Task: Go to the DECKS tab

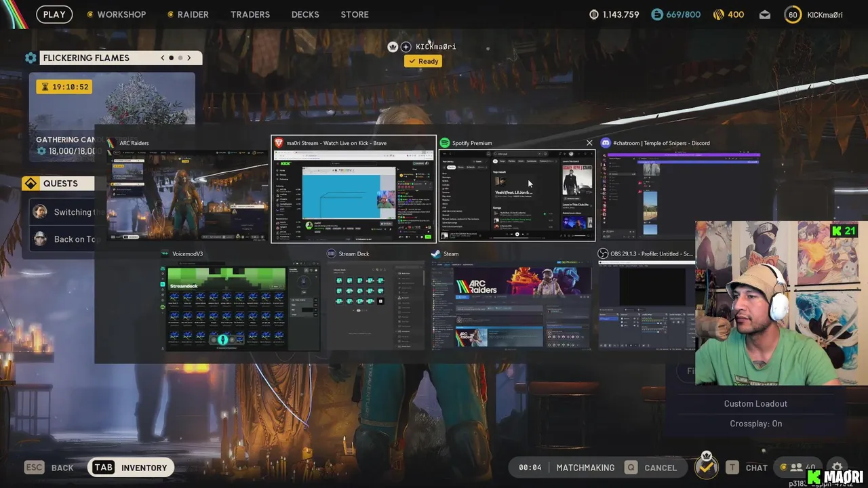Action: [x=305, y=14]
